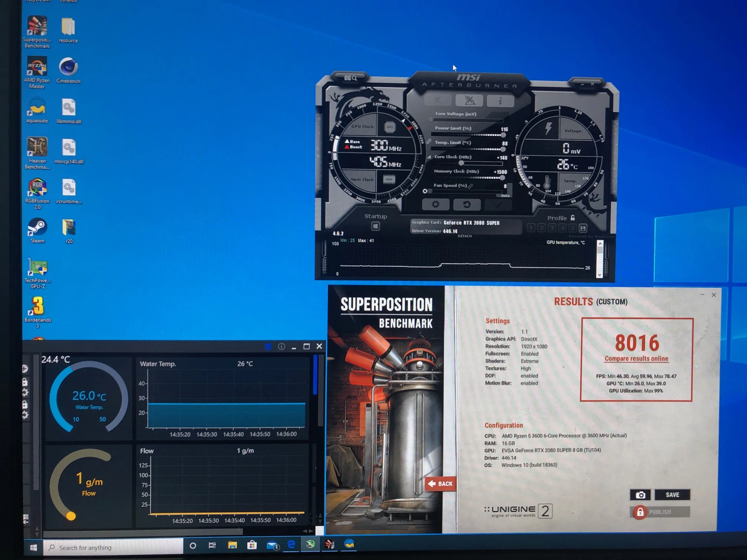The width and height of the screenshot is (747, 560).
Task: Launch Borderlands 3 shortcut
Action: 37,313
